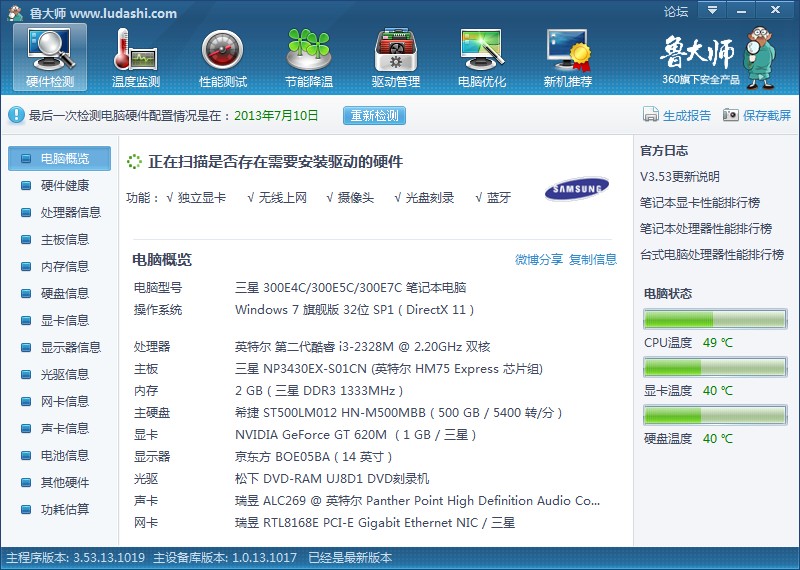Screen dimensions: 800x570
Task: Click the 三星 300E4C model name text
Action: 351,288
